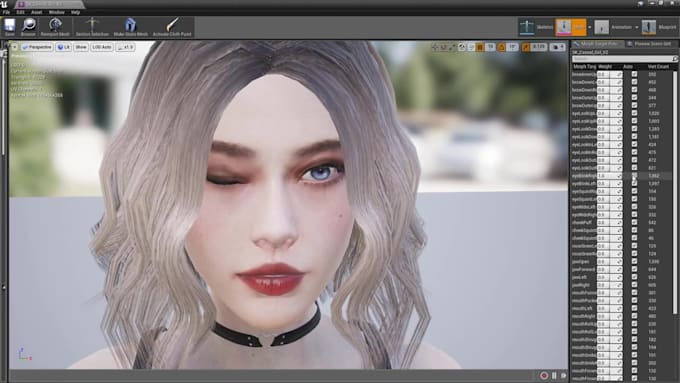Sort by Morph Target column header
Screen dimensions: 680x383
tap(584, 67)
